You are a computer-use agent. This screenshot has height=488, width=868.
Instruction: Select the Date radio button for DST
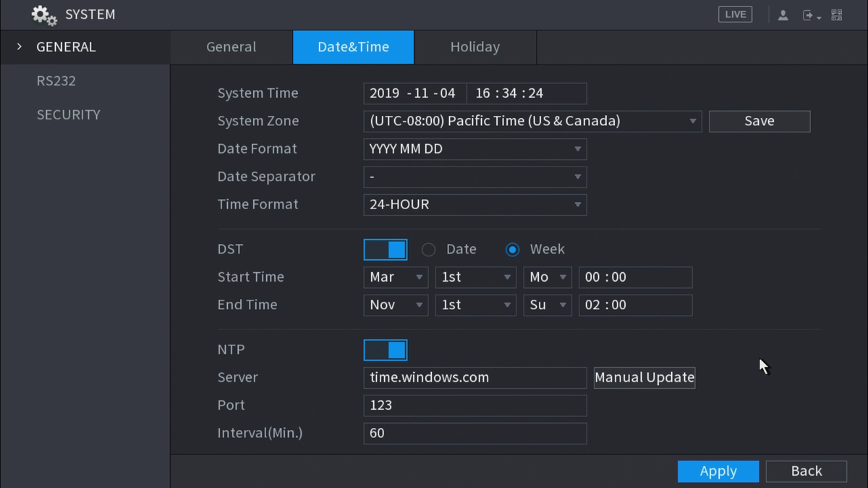(429, 250)
